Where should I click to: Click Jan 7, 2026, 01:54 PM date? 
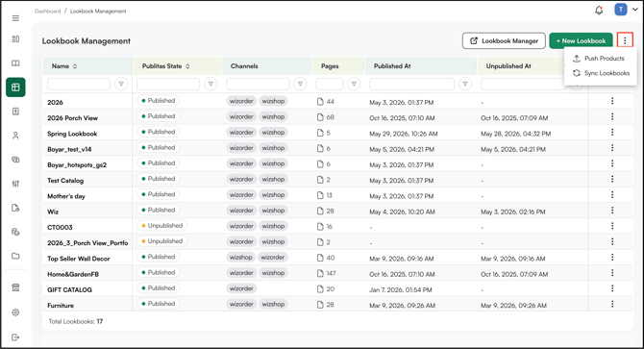tap(401, 290)
